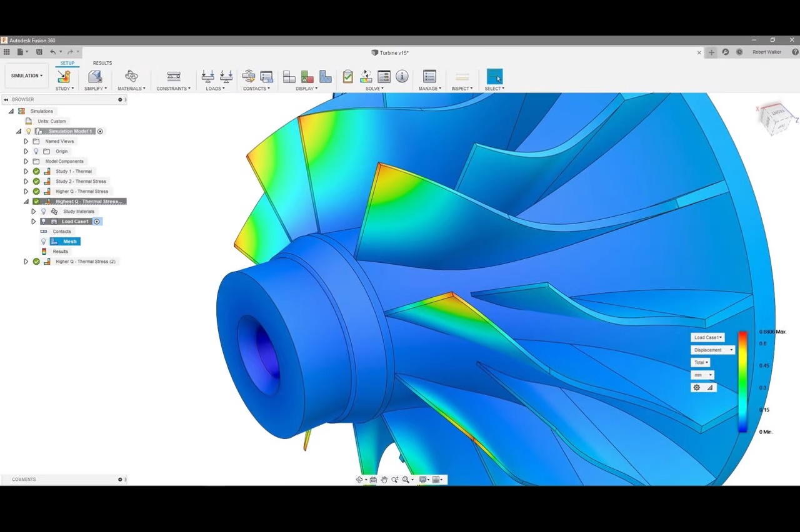Open the SIMULATION workspace dropdown

(27, 76)
